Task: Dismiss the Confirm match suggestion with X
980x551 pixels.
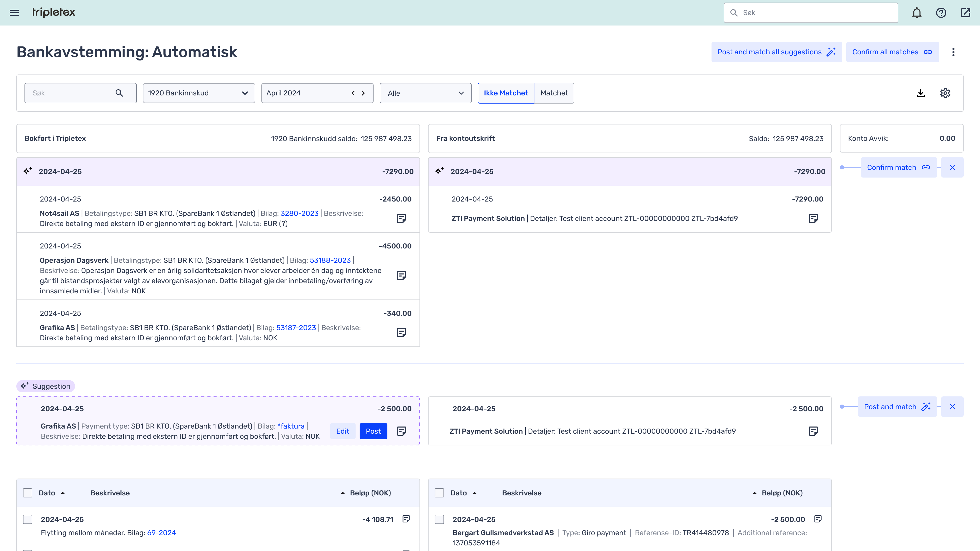Action: [952, 167]
